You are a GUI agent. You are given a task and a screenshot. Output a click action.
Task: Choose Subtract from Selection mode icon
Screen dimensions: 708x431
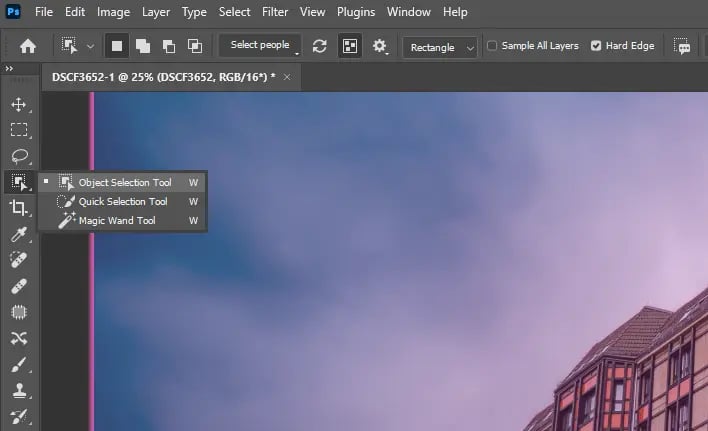(169, 46)
